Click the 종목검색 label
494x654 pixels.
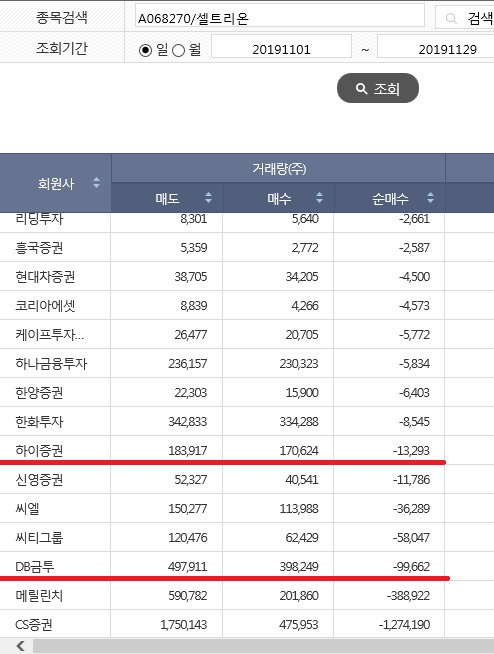click(62, 17)
